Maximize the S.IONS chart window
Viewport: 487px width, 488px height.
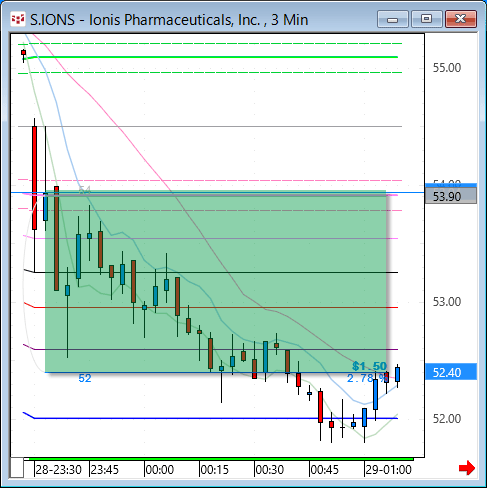click(426, 19)
